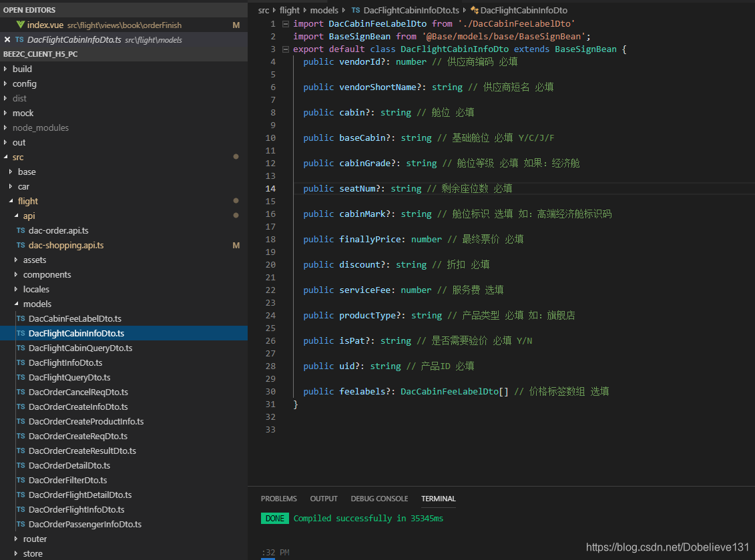Fold the import block with the line 1 arrow
Image resolution: width=755 pixels, height=560 pixels.
[286, 23]
